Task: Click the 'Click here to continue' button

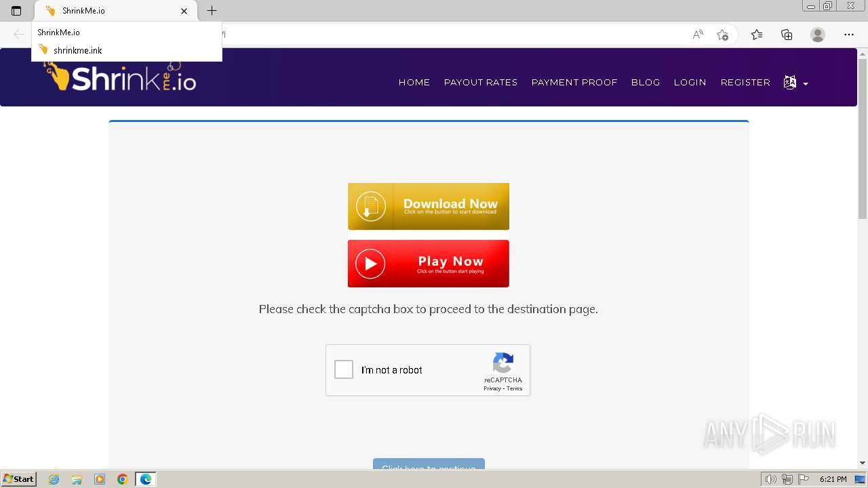Action: tap(429, 464)
